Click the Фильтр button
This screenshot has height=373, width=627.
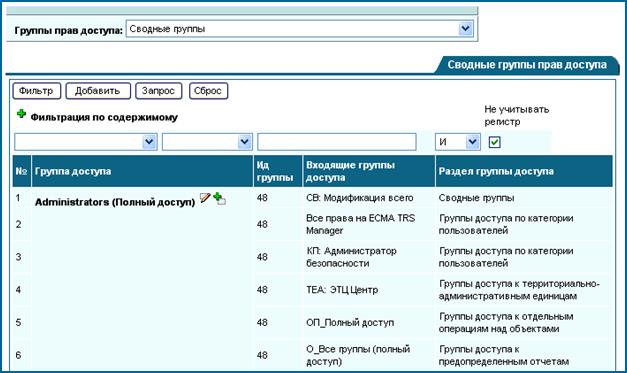click(x=36, y=91)
